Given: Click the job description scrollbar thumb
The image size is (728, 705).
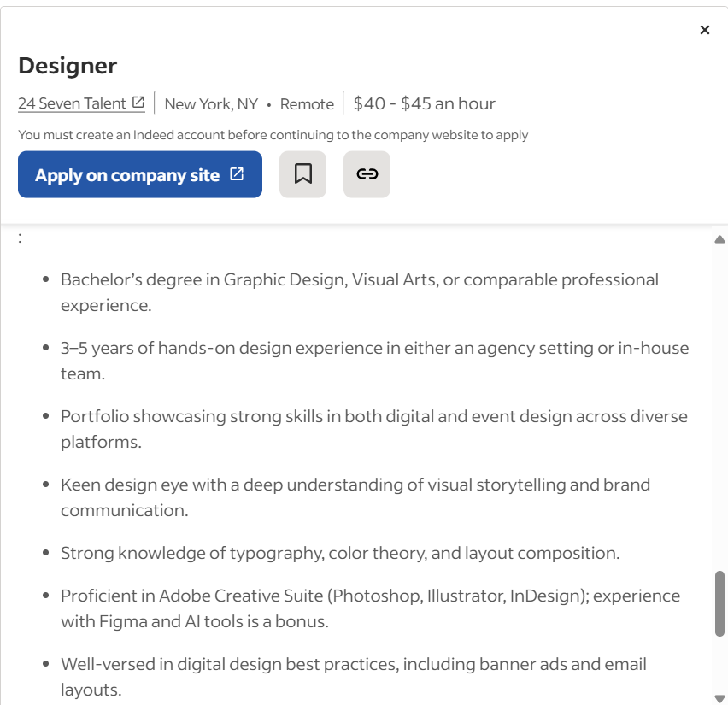Looking at the screenshot, I should click(719, 603).
